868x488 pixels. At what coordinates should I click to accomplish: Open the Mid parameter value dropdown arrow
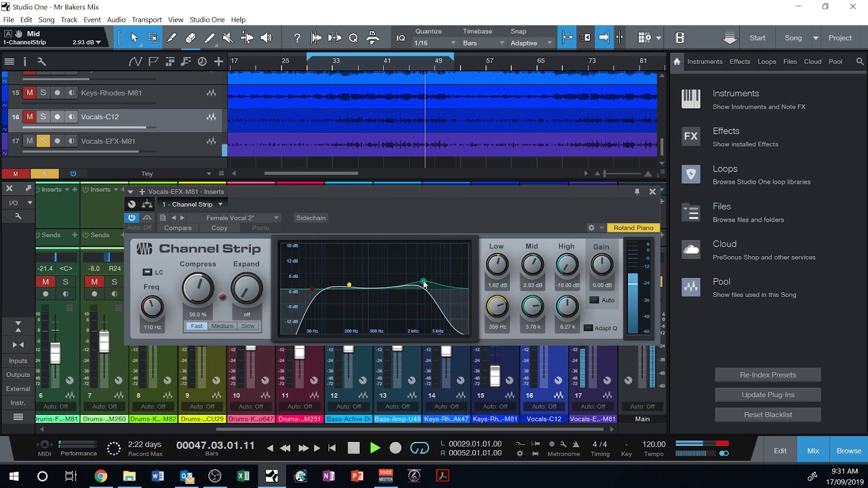[x=99, y=42]
